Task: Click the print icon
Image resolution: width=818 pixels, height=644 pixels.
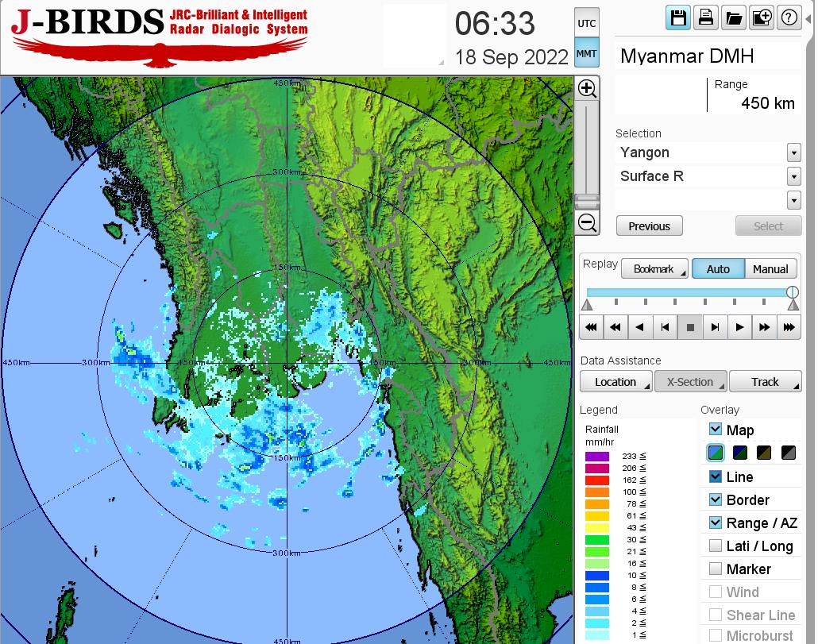Action: tap(705, 18)
